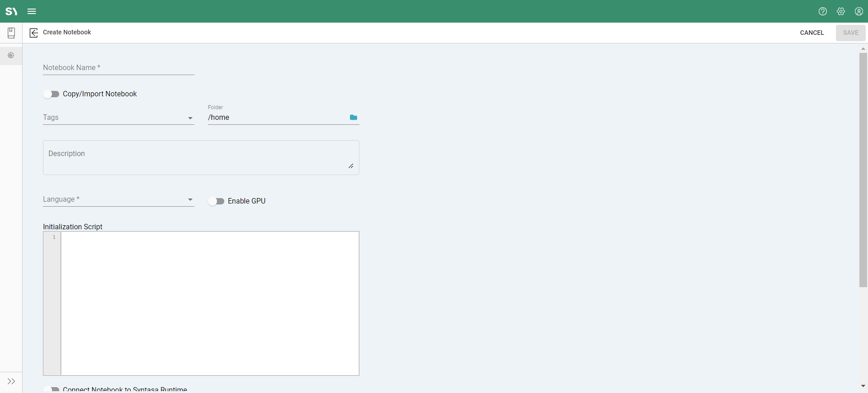The height and width of the screenshot is (393, 868).
Task: Select the sidebar gear settings item
Action: [x=11, y=56]
